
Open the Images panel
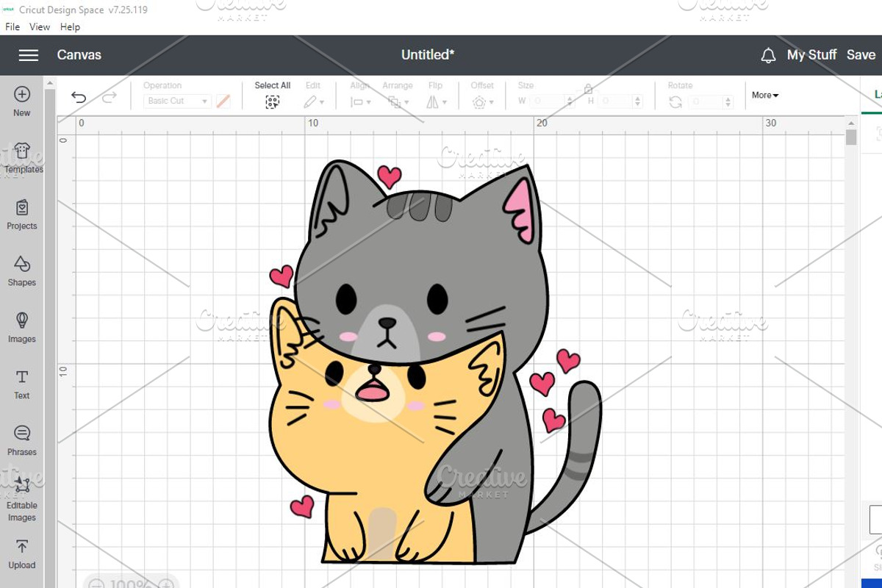[22, 328]
